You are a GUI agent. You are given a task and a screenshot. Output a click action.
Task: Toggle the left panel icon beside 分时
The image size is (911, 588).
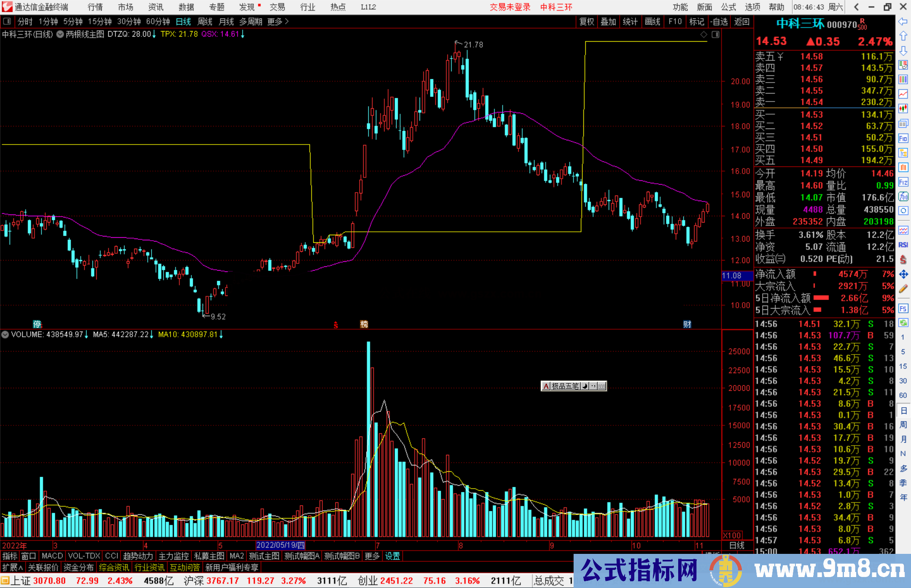(7, 21)
